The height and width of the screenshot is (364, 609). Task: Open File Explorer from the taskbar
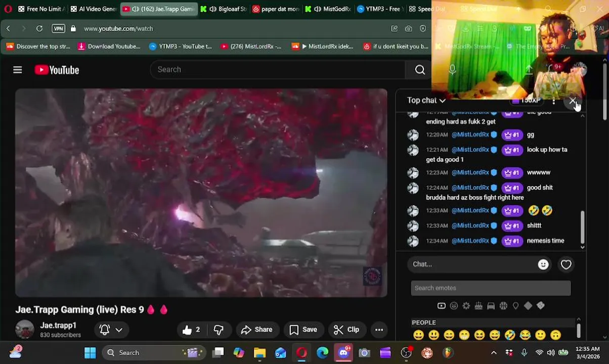click(x=259, y=353)
